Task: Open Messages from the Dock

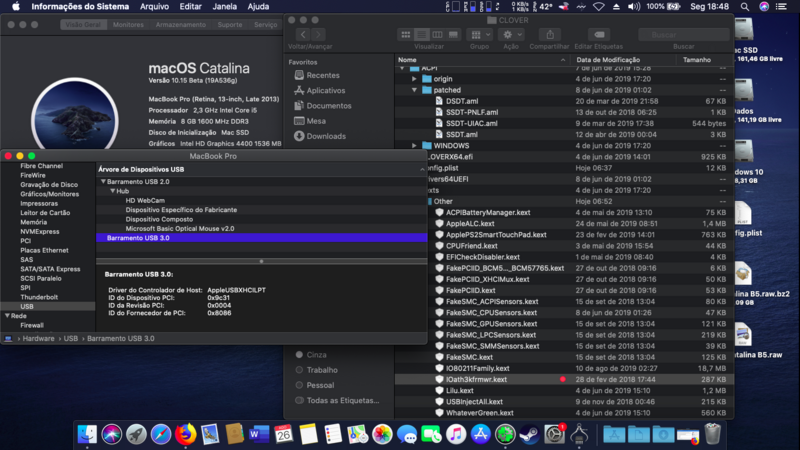Action: [x=407, y=434]
